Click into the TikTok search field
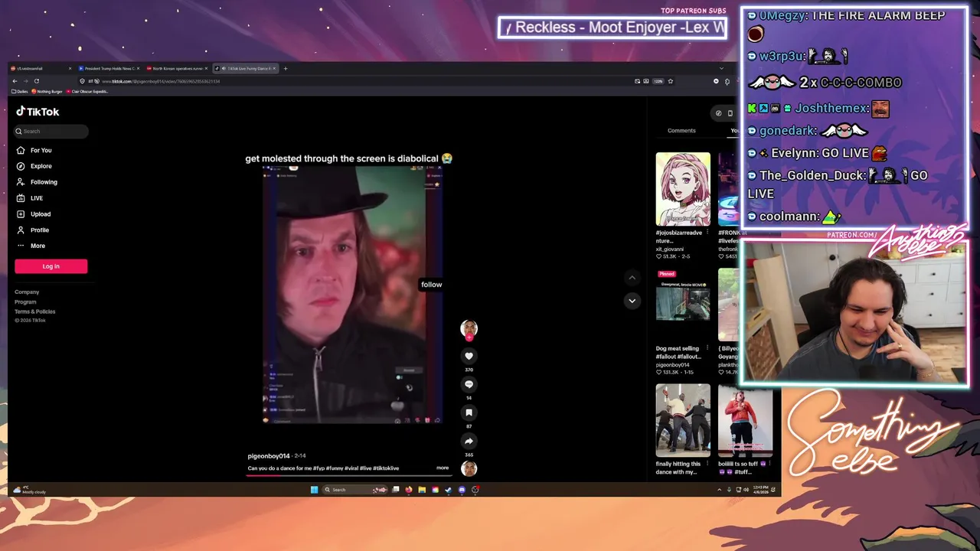Viewport: 980px width, 551px height. point(51,131)
